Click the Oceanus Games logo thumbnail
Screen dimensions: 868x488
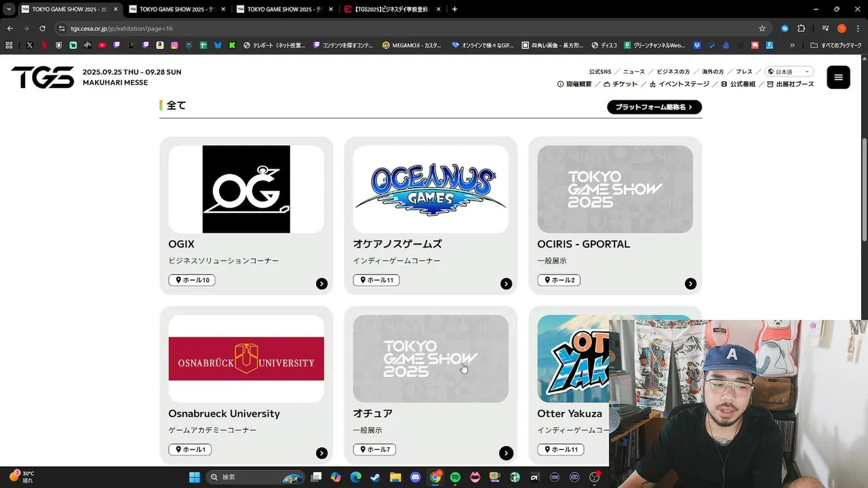point(431,189)
